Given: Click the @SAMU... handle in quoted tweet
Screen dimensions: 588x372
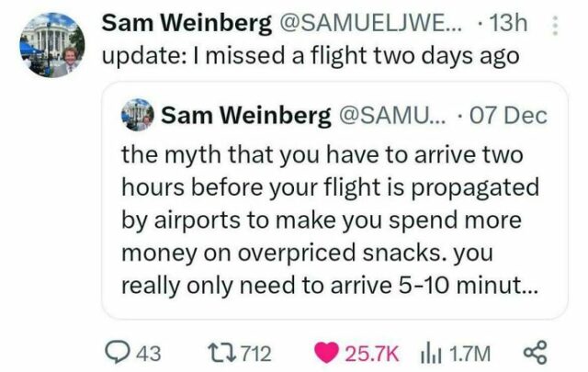Looking at the screenshot, I should tap(393, 115).
